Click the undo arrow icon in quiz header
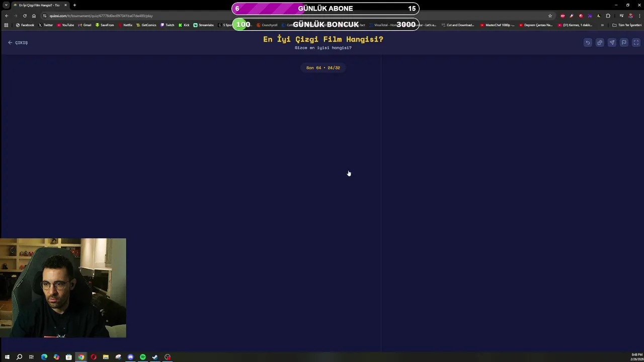The height and width of the screenshot is (362, 644). click(588, 43)
